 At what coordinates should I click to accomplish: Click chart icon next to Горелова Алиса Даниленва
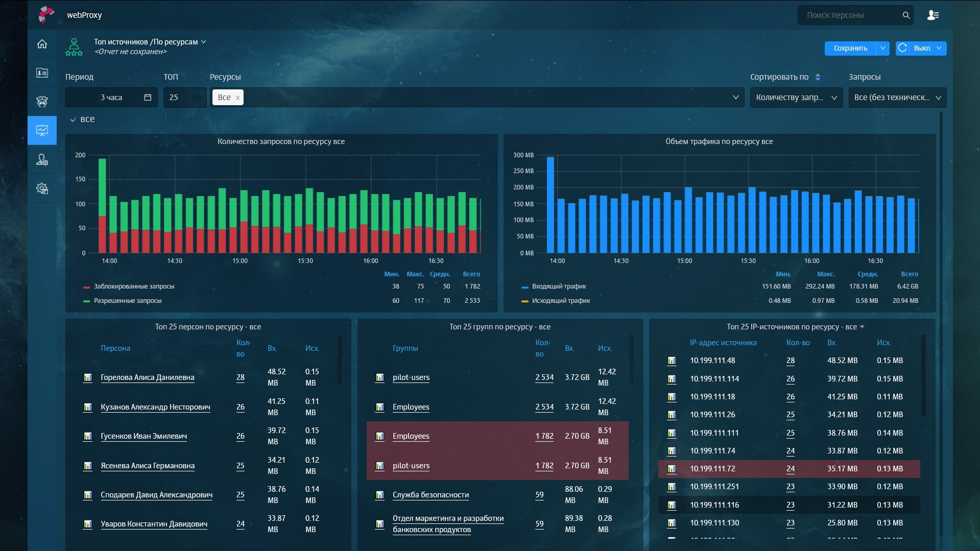tap(88, 377)
